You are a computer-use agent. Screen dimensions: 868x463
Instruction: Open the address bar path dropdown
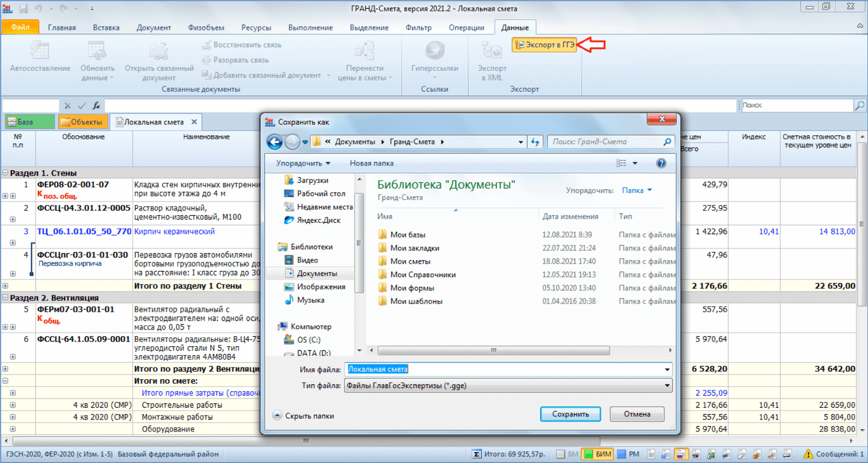tap(521, 142)
